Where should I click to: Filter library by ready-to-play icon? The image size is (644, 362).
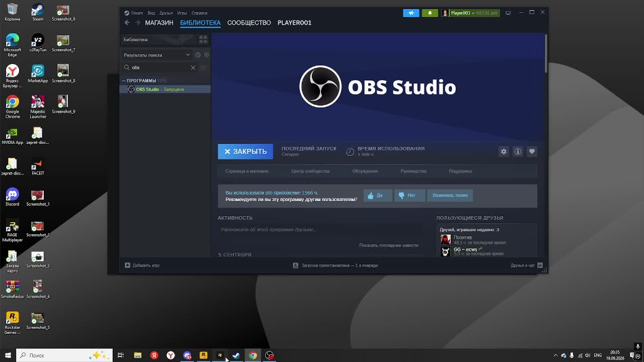pos(206,55)
